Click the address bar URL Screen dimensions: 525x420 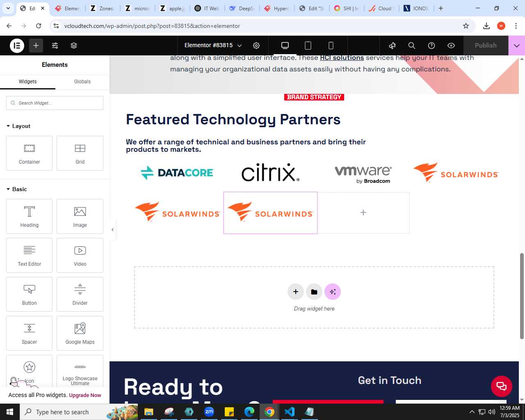click(152, 26)
